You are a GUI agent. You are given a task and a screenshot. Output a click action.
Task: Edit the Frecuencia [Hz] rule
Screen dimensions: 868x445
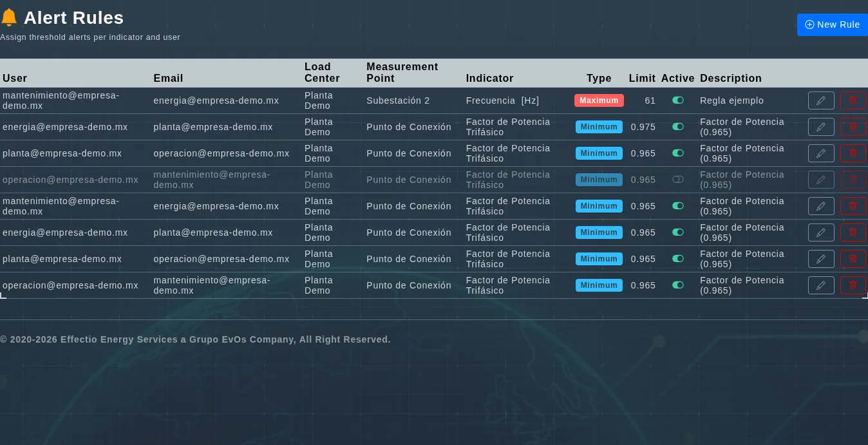coord(821,100)
